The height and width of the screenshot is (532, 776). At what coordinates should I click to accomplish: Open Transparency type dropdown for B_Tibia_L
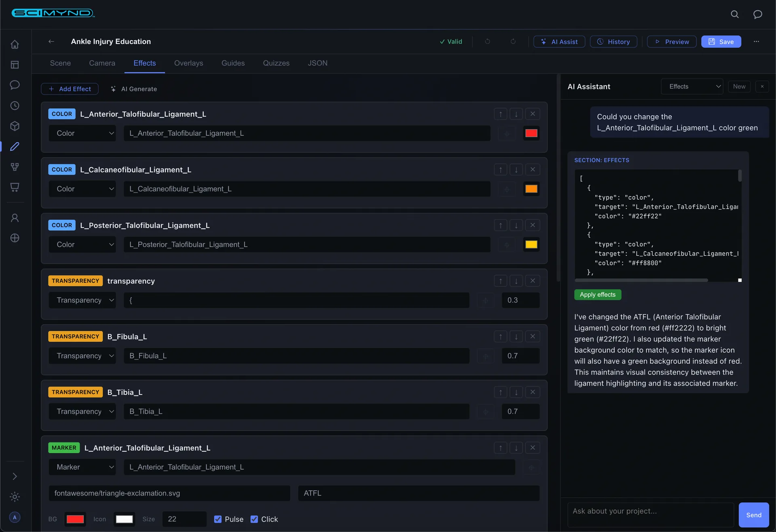(82, 412)
